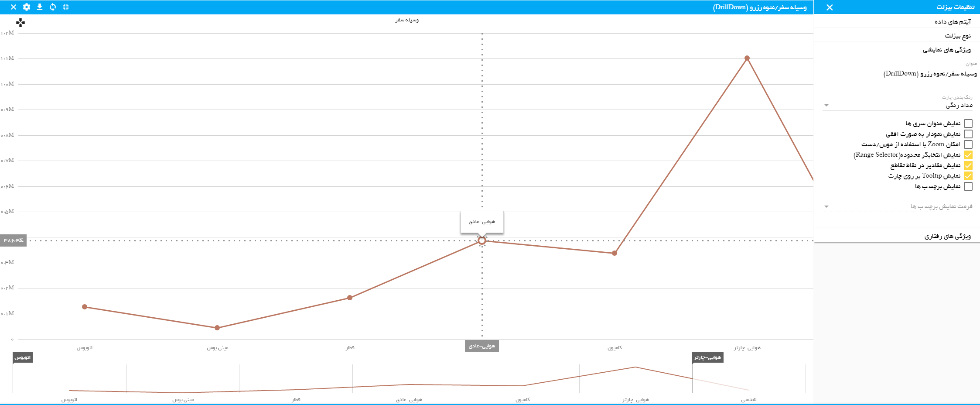Open the فرمت نمایش برچسب ها dropdown
Image resolution: width=980 pixels, height=405 pixels.
pos(898,206)
